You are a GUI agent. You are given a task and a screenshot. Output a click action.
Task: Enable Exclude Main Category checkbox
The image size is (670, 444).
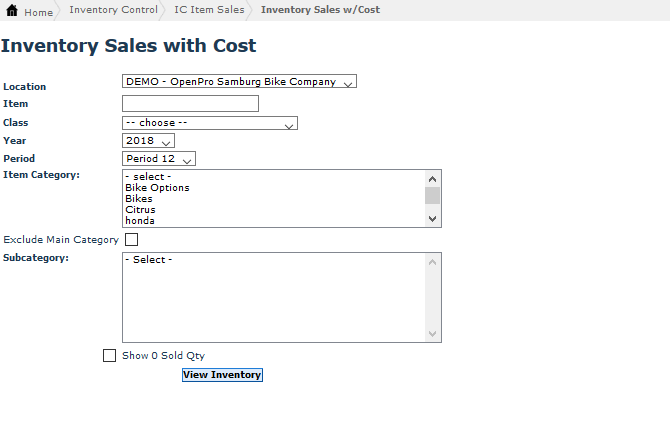click(x=132, y=240)
